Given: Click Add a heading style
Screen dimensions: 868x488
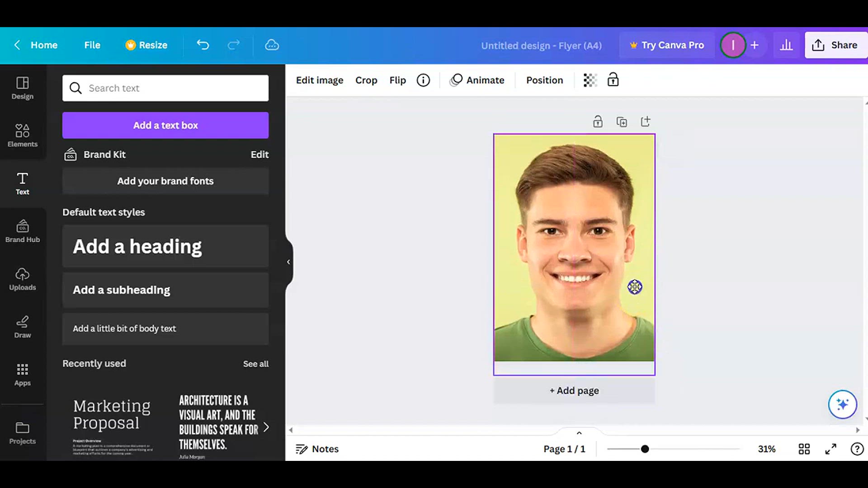Looking at the screenshot, I should coord(165,246).
